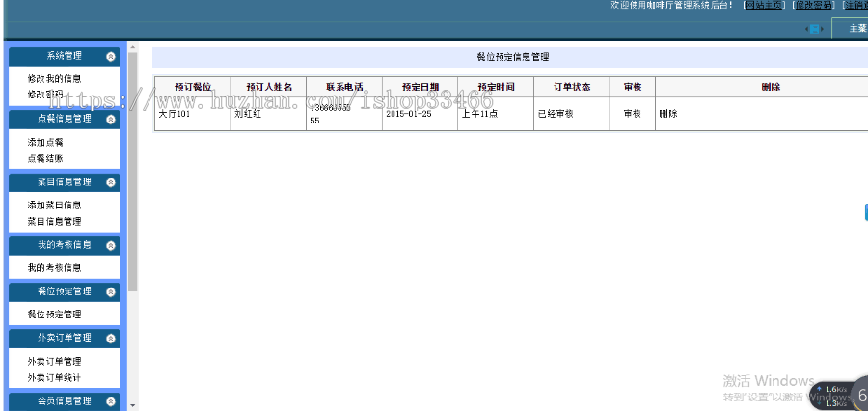Click 预订人姓名 column header
Viewport: 868px width, 411px height.
(268, 87)
